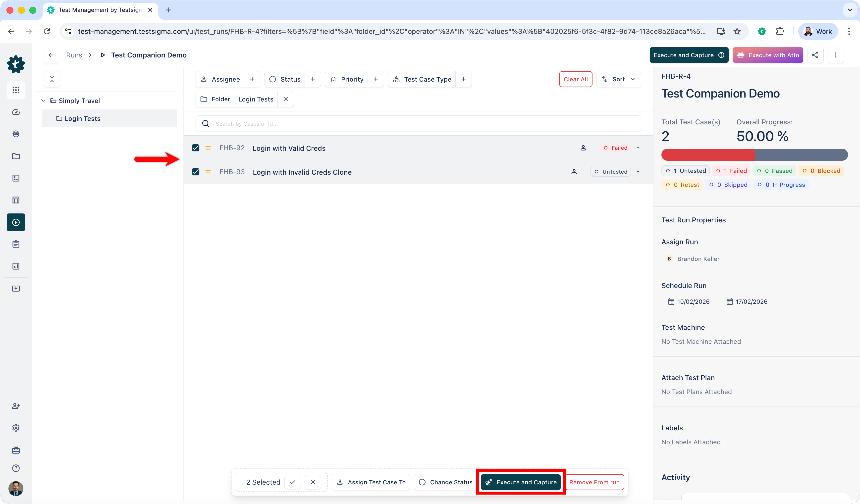Click Runs in the breadcrumb navigation
Screen dimensions: 860x504
[x=74, y=55]
